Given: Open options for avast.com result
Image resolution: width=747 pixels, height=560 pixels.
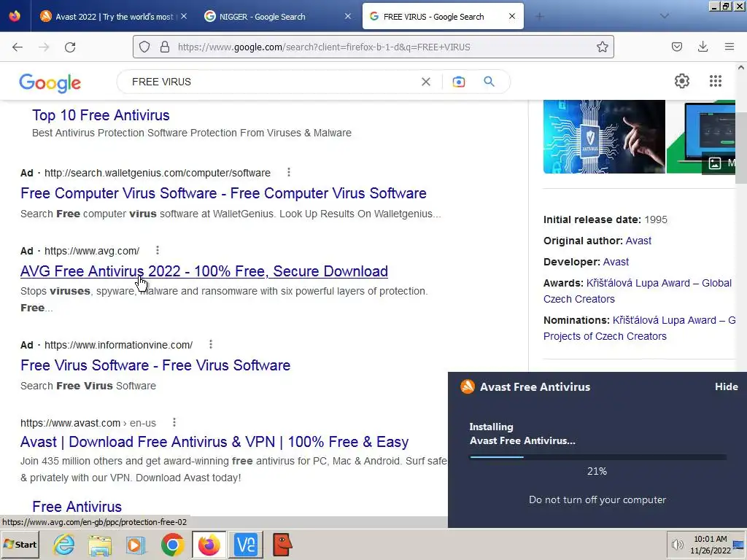Looking at the screenshot, I should click(x=174, y=422).
